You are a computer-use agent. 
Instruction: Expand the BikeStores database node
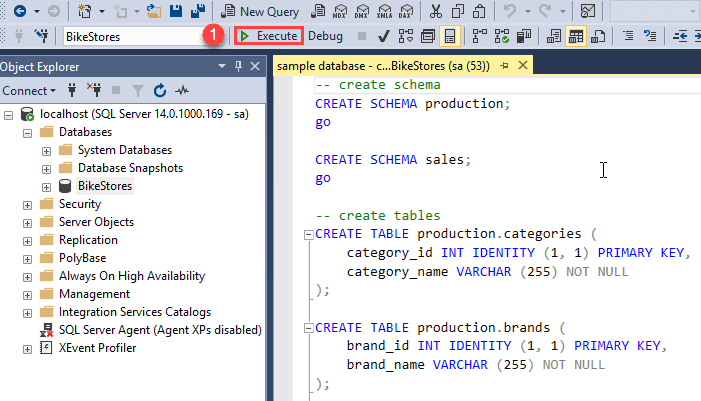click(x=46, y=186)
